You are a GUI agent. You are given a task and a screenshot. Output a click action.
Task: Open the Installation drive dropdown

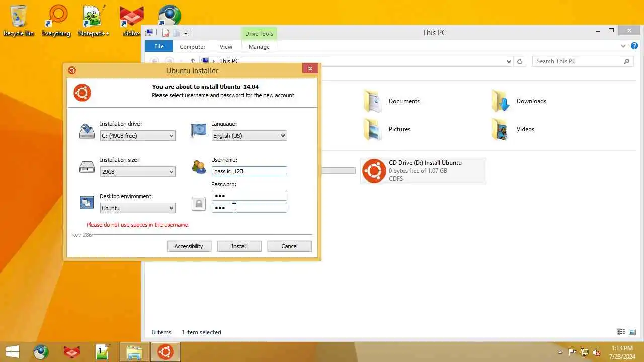pos(137,135)
